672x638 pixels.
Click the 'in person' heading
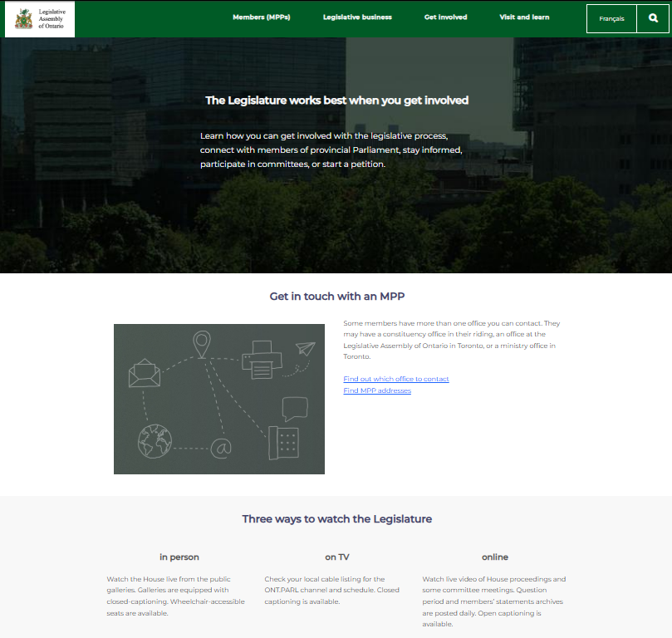click(179, 557)
